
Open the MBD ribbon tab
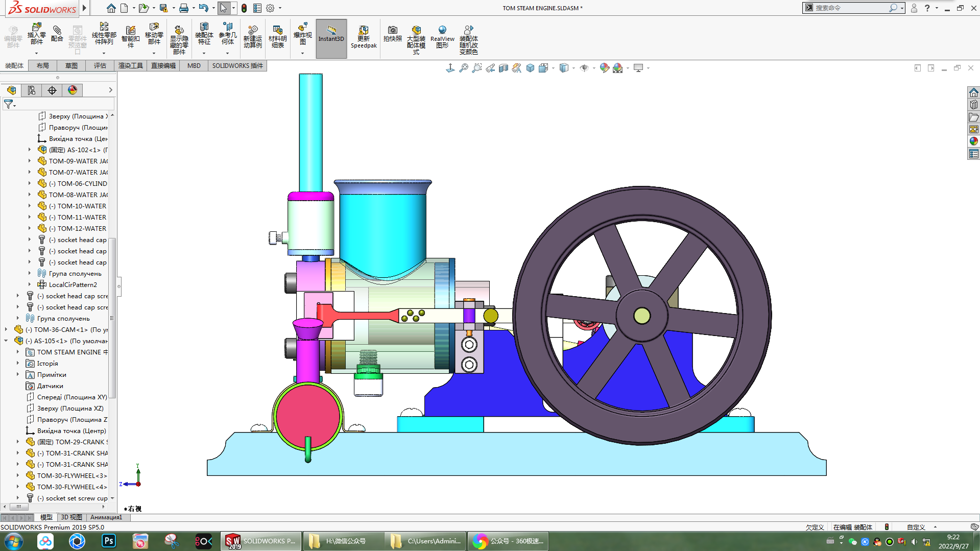coord(194,66)
